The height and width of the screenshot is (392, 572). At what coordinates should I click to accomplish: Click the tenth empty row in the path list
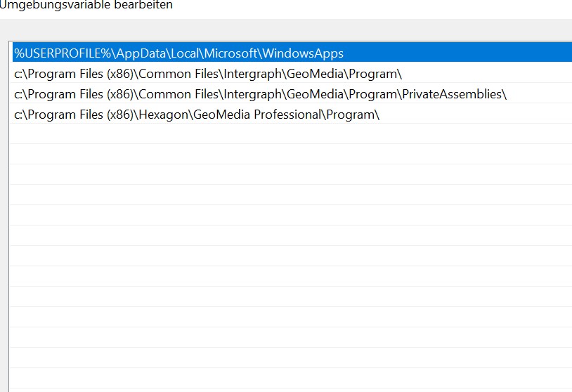pyautogui.click(x=281, y=318)
